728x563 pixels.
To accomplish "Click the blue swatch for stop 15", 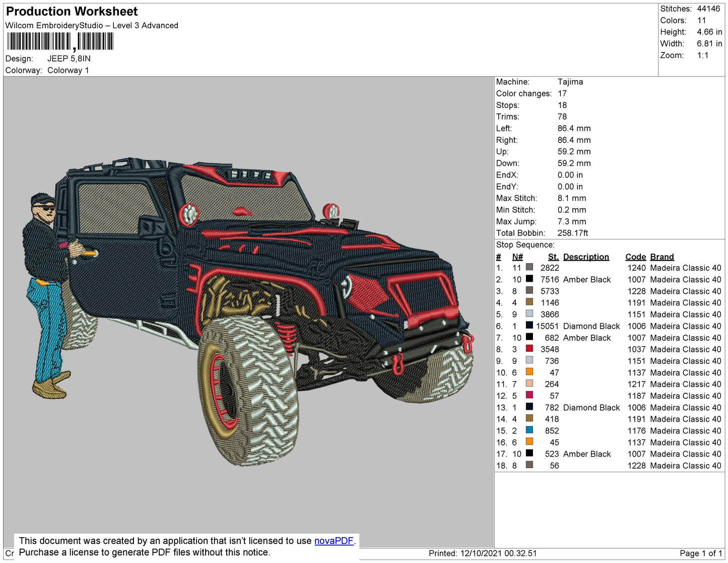I will pos(530,430).
